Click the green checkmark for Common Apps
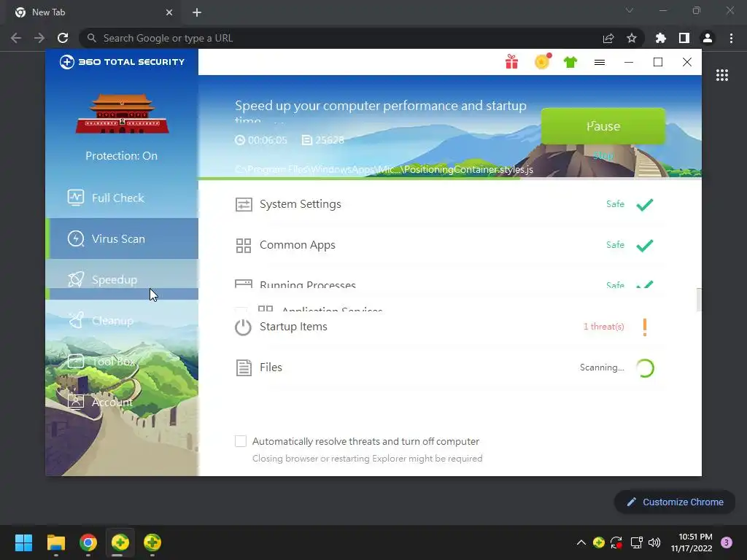 (x=645, y=246)
